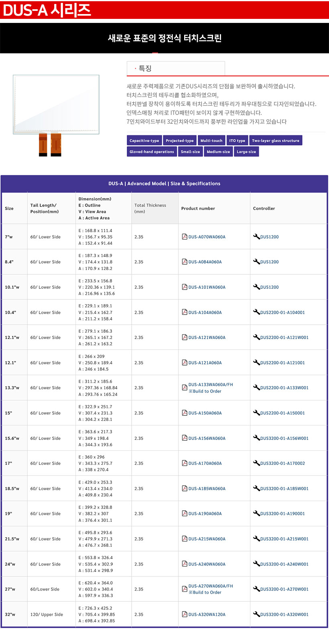Image resolution: width=329 pixels, height=644 pixels.
Task: Open PDF icon for DUS-A150A060A
Action: [x=185, y=413]
